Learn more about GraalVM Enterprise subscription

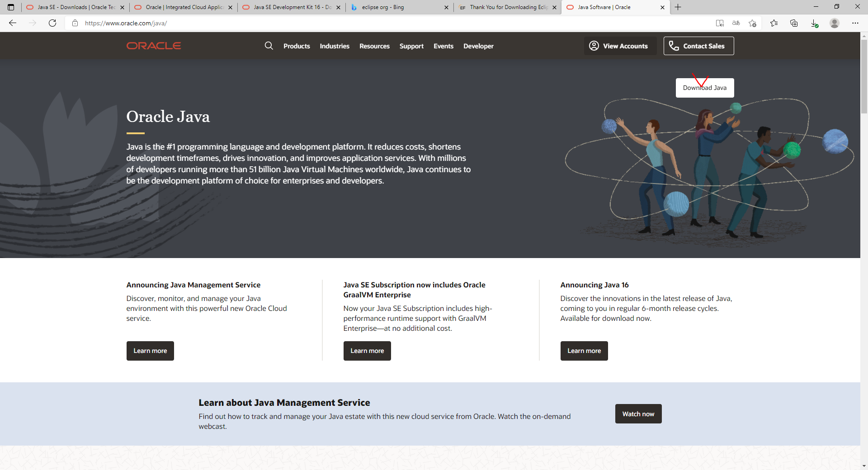point(367,351)
